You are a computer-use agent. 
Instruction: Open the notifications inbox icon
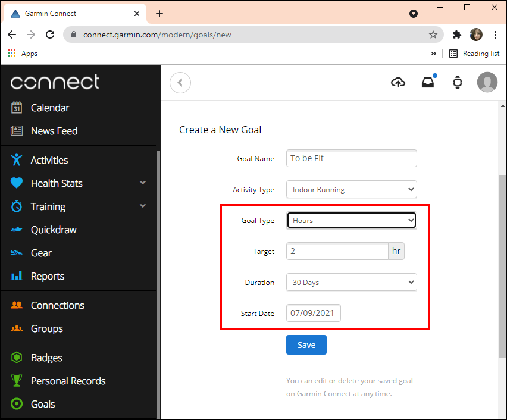coord(428,83)
